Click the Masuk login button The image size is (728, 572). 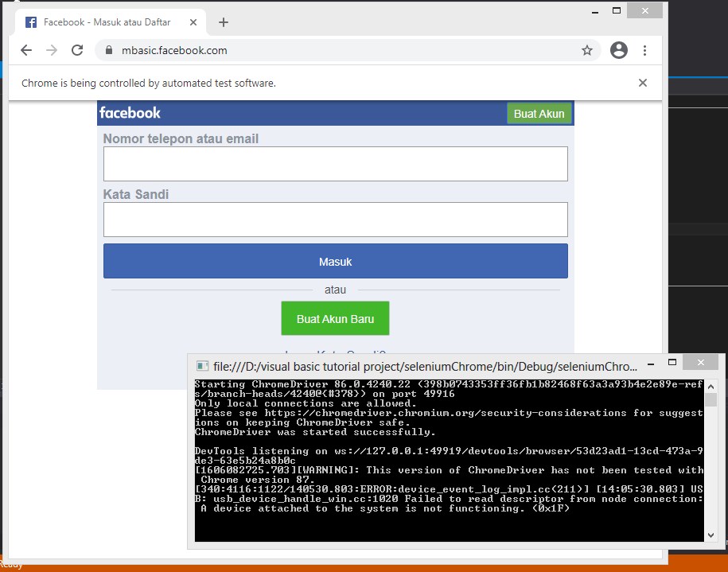coord(335,262)
